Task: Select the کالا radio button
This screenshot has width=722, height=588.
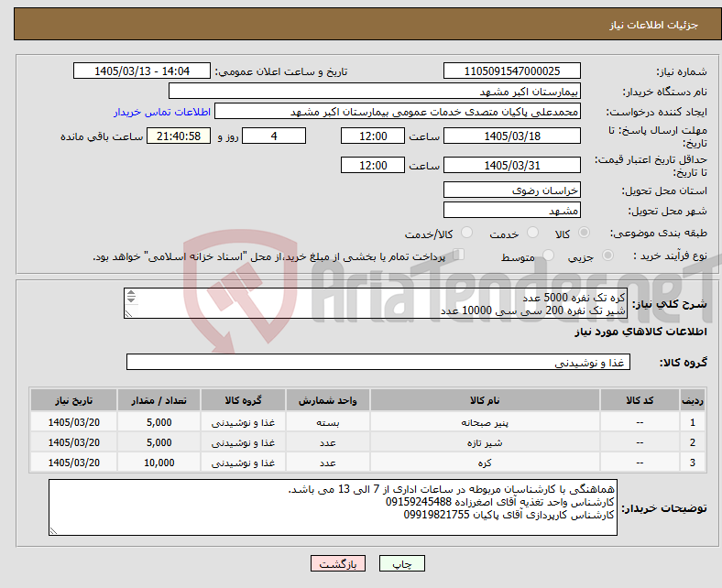Action: (584, 233)
